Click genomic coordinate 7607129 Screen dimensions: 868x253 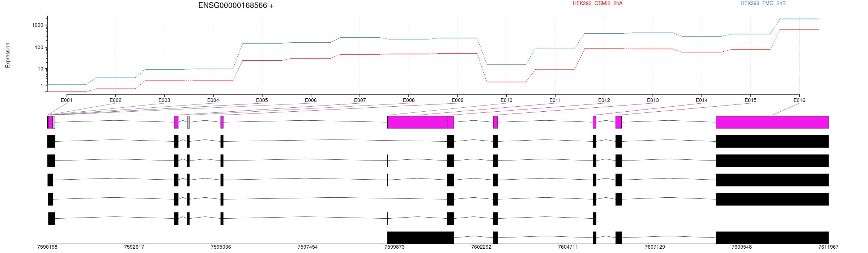655,247
